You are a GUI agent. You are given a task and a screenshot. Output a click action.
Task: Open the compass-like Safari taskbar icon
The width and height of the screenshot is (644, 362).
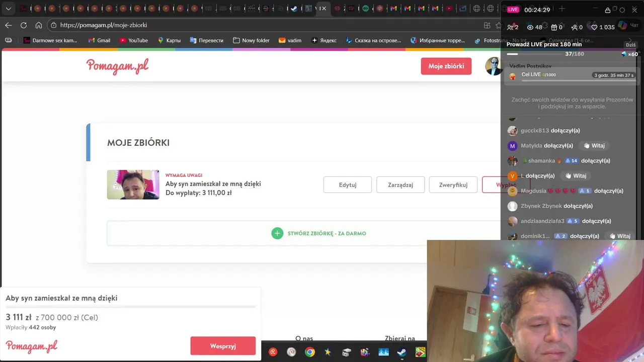[291, 352]
